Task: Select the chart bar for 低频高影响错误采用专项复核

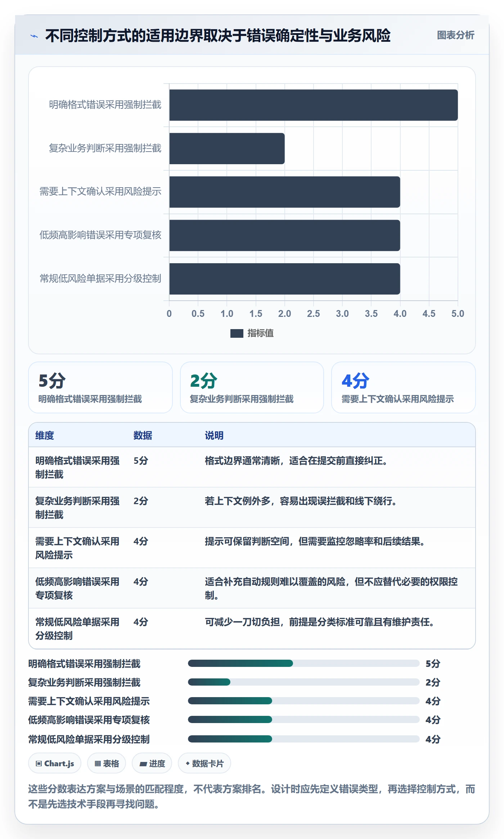Action: tap(285, 235)
